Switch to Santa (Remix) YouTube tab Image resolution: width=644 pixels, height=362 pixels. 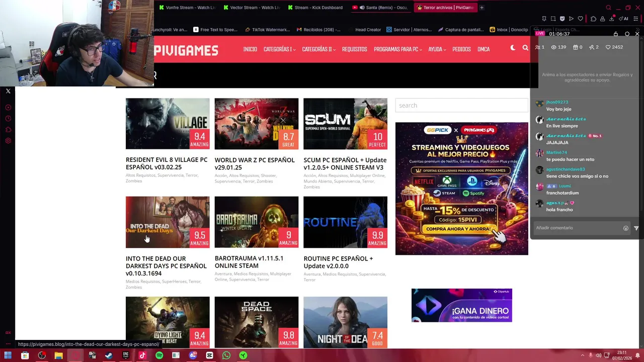tap(380, 8)
